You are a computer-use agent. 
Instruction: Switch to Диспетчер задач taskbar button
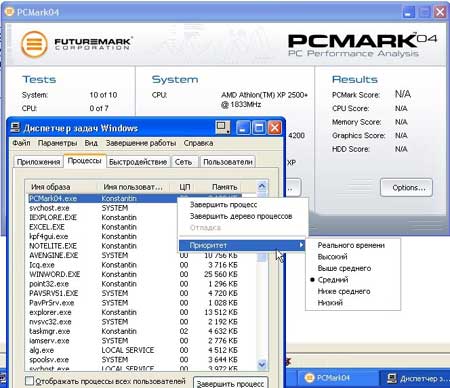pyautogui.click(x=415, y=378)
